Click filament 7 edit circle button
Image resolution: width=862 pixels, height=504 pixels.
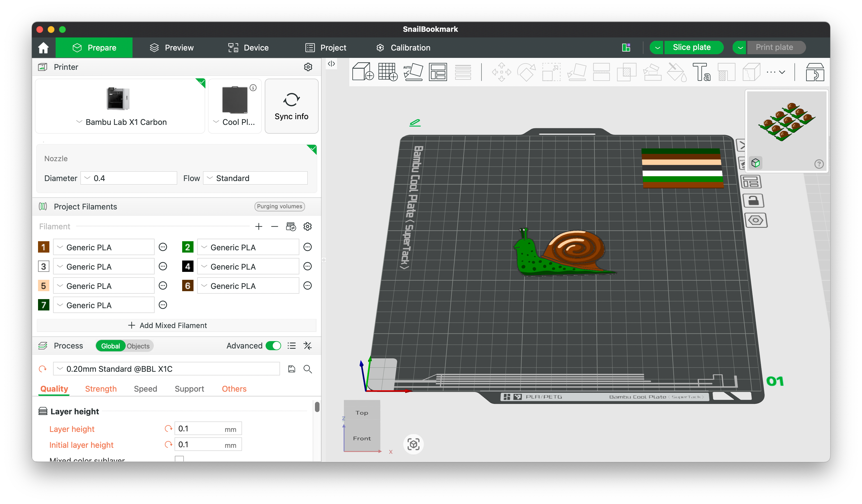tap(163, 305)
